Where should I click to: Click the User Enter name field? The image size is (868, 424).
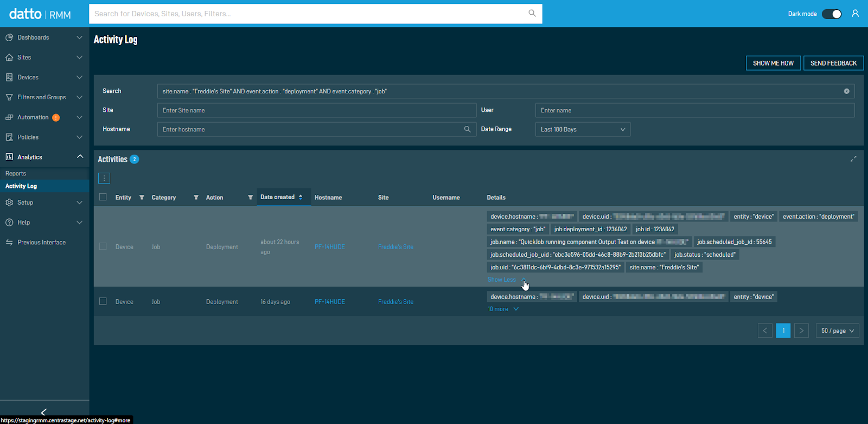pos(695,110)
